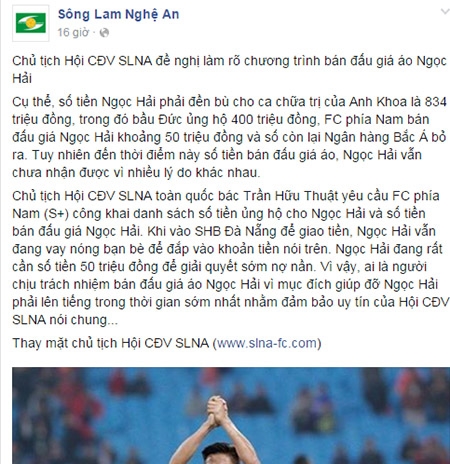450x464 pixels.
Task: Click the clasped hands in the photo
Action: (218, 409)
